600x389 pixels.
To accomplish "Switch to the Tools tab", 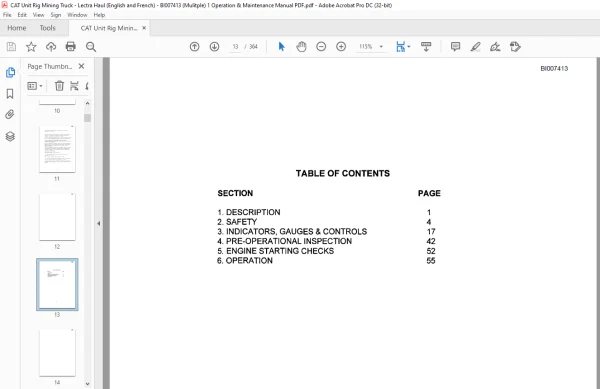I will (x=47, y=28).
